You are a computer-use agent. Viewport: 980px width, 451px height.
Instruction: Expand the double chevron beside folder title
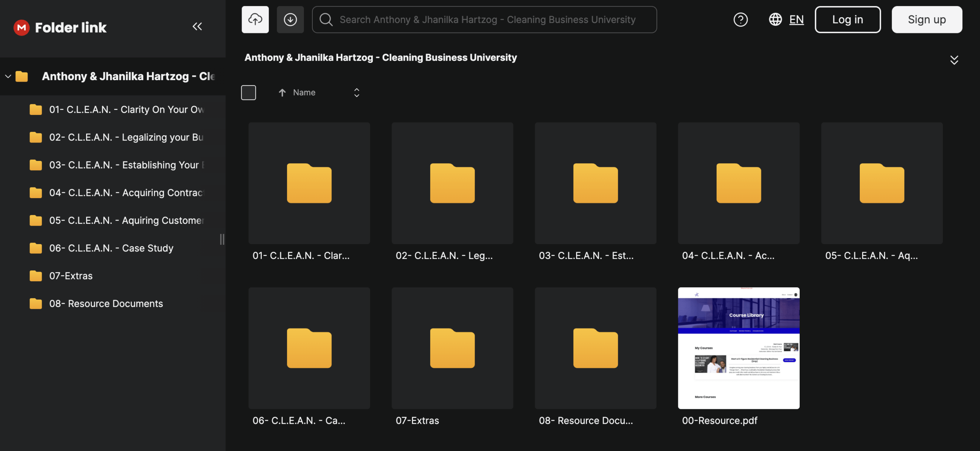coord(954,60)
